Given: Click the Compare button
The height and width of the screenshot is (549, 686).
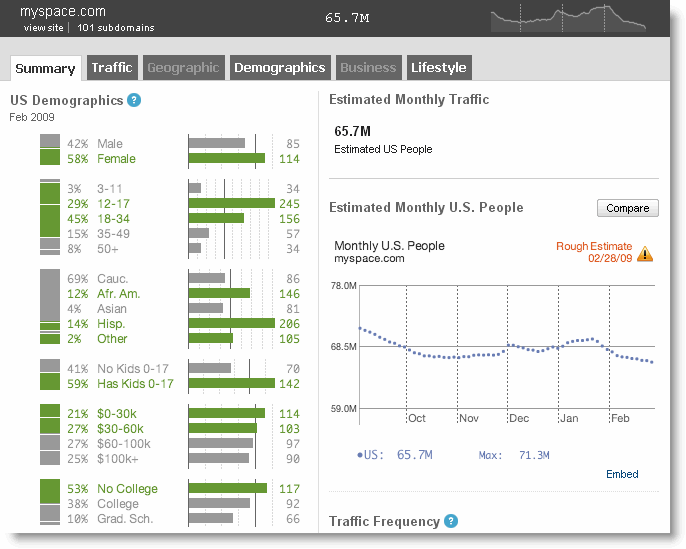Looking at the screenshot, I should click(627, 208).
